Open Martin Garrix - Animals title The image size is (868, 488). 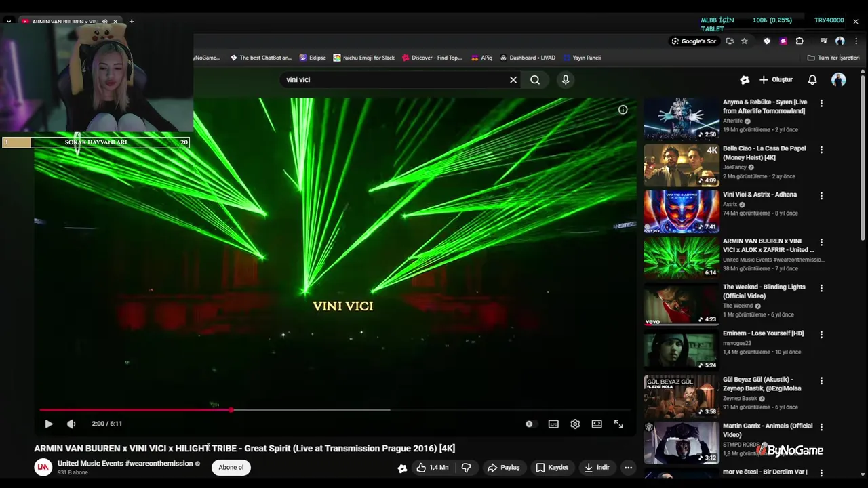point(768,430)
